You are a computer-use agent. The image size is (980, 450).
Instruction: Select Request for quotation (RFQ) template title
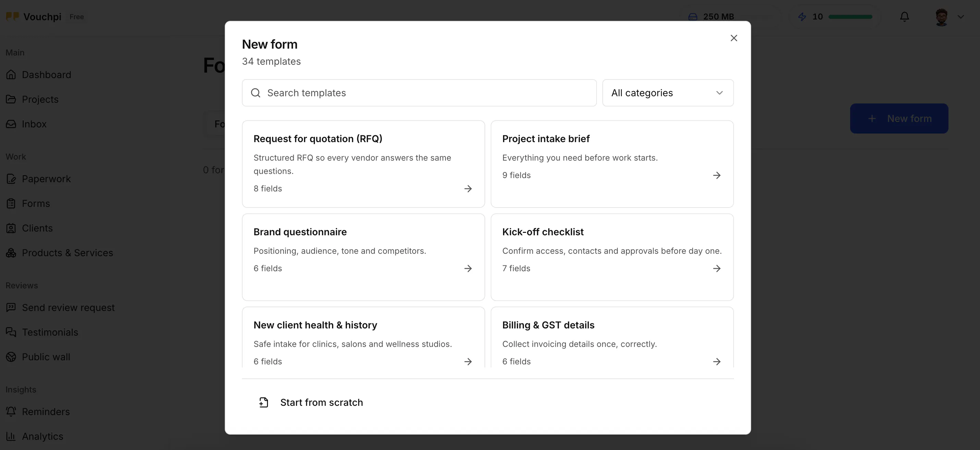click(x=318, y=139)
